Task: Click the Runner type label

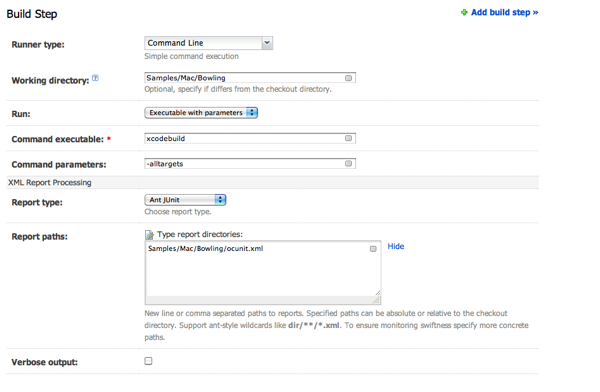Action: [x=38, y=44]
